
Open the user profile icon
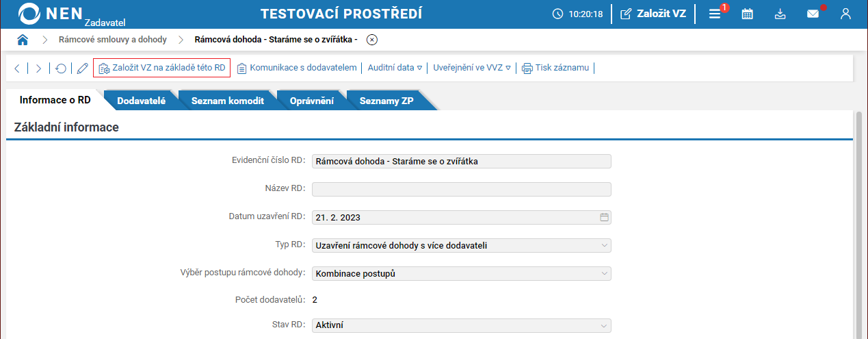[x=846, y=14]
